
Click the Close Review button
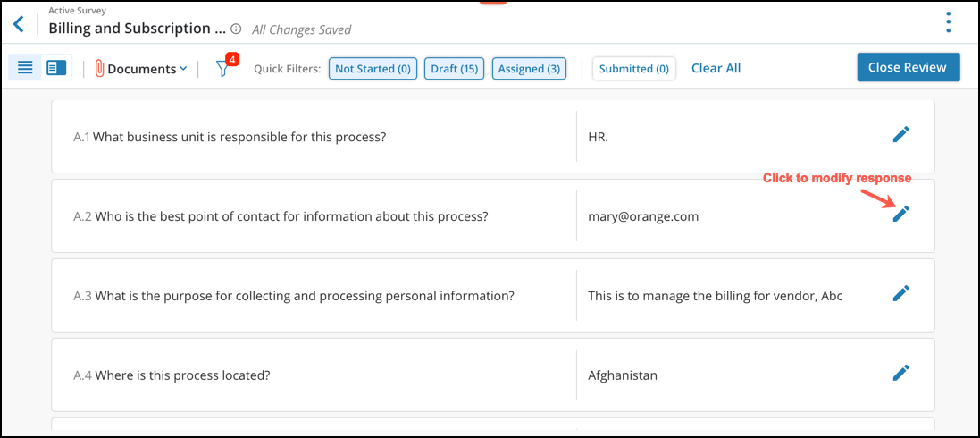click(909, 67)
